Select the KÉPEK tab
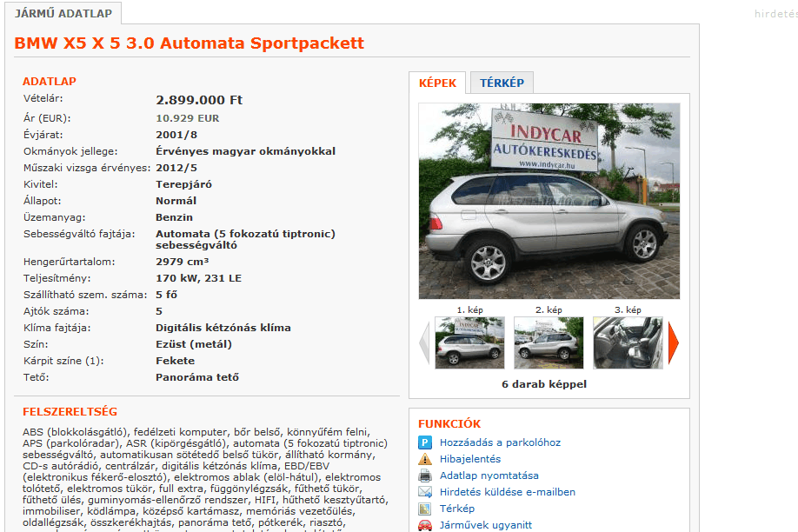This screenshot has height=532, width=798. tap(437, 83)
